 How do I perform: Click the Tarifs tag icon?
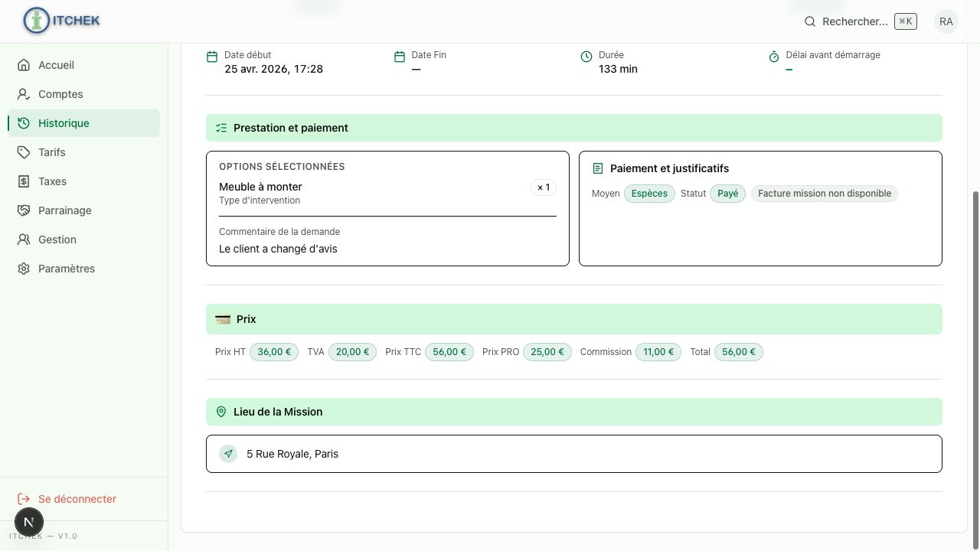point(24,152)
